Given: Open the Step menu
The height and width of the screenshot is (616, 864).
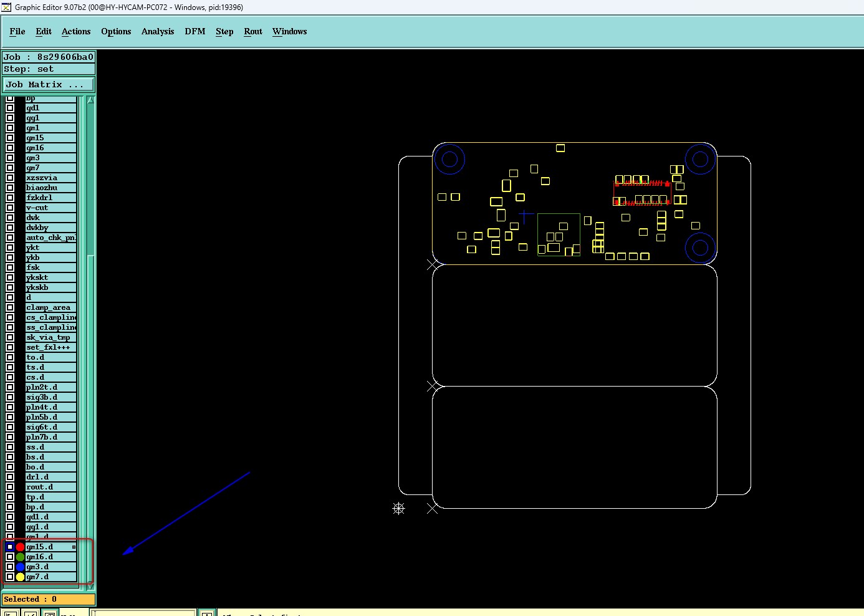Looking at the screenshot, I should [x=224, y=31].
